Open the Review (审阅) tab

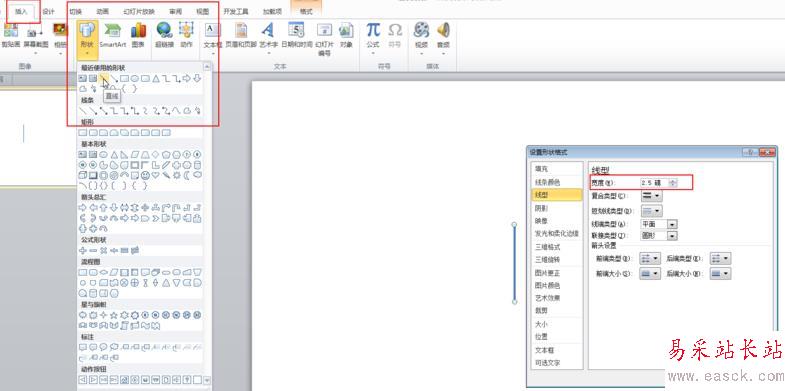point(176,12)
